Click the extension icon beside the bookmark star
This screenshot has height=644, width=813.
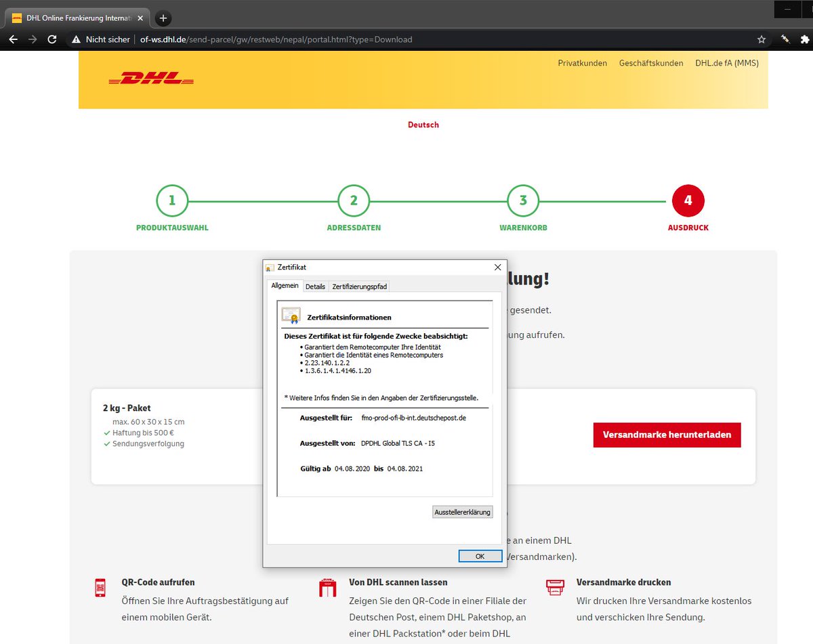(785, 39)
